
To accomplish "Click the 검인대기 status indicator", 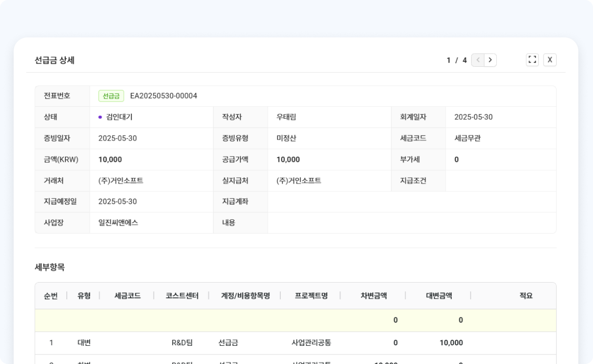I will click(x=115, y=117).
